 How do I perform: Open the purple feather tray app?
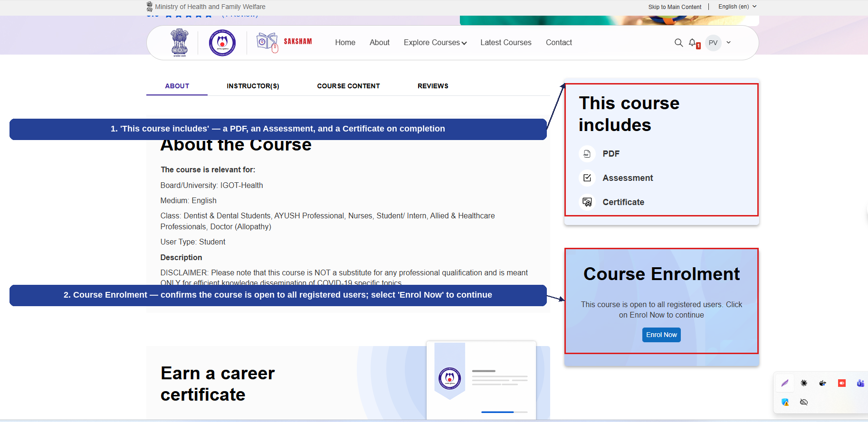coord(785,383)
